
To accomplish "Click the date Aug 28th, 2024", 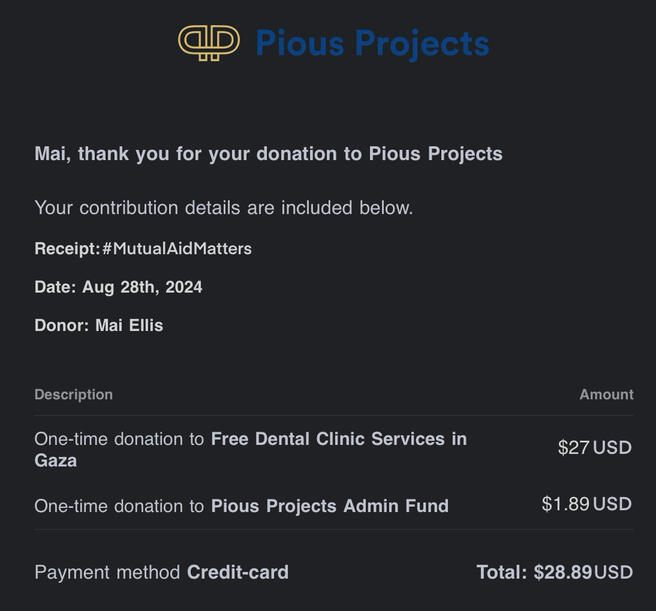I will click(x=142, y=287).
